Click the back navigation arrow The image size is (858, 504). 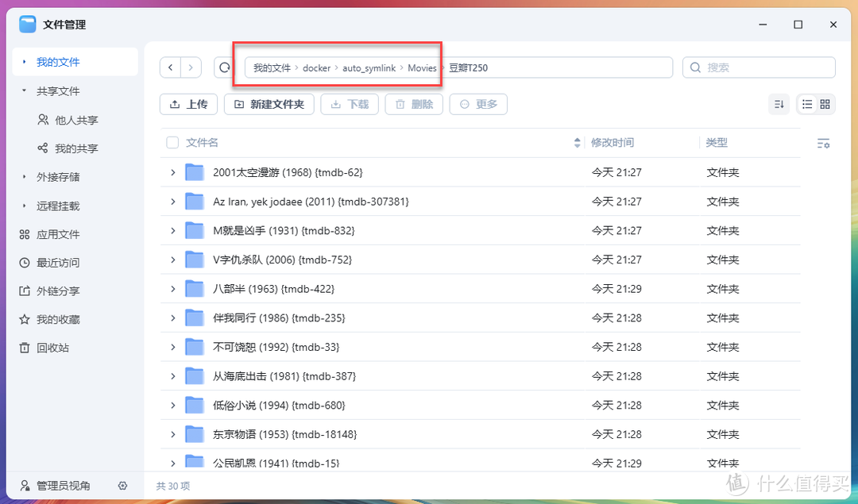[170, 67]
